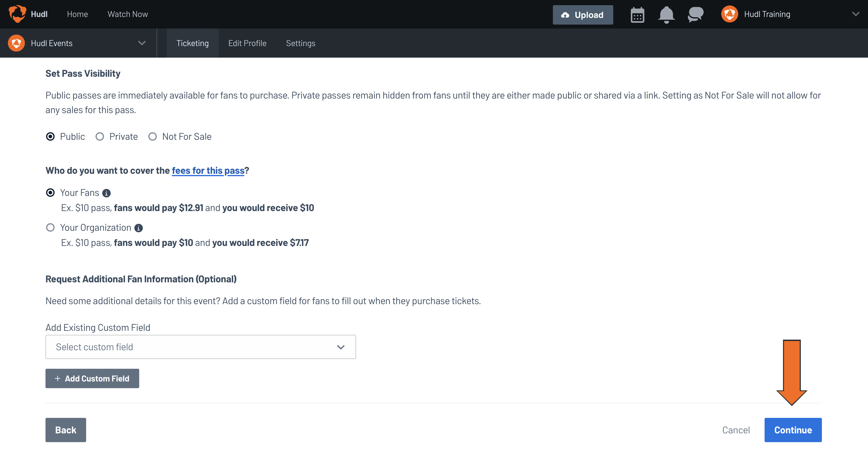Open the Select custom field dropdown
Image resolution: width=868 pixels, height=467 pixels.
(x=200, y=347)
